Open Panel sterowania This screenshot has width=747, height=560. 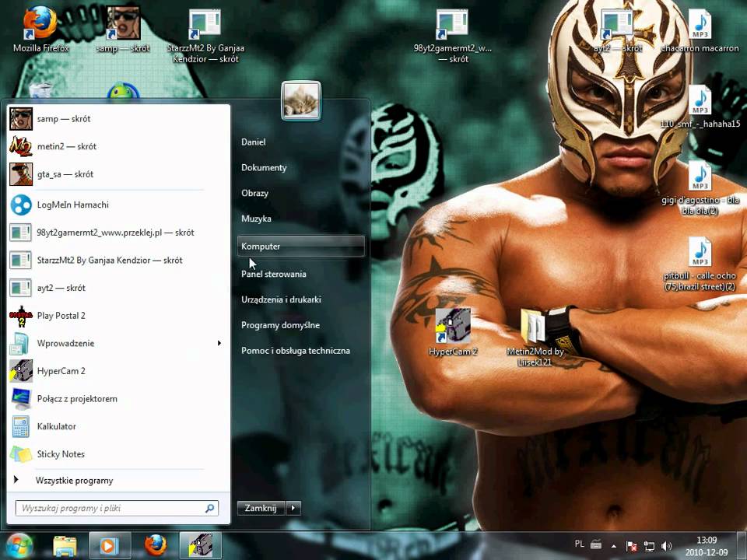[301, 274]
